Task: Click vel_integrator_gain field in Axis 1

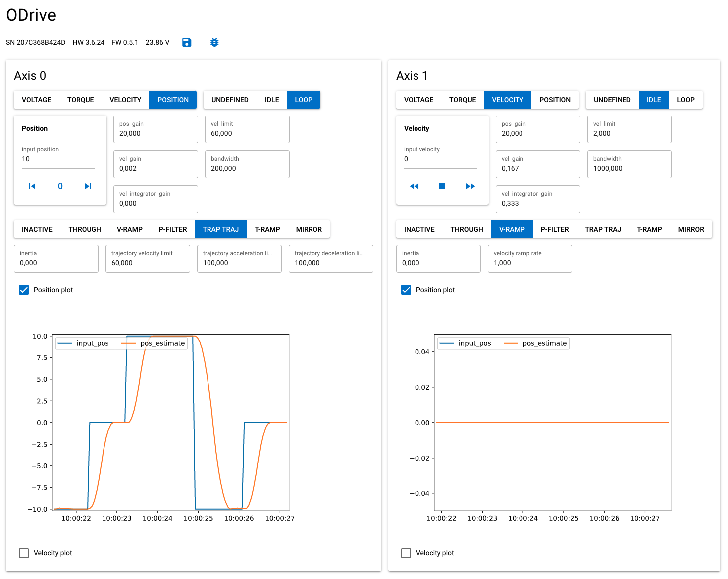Action: (538, 199)
